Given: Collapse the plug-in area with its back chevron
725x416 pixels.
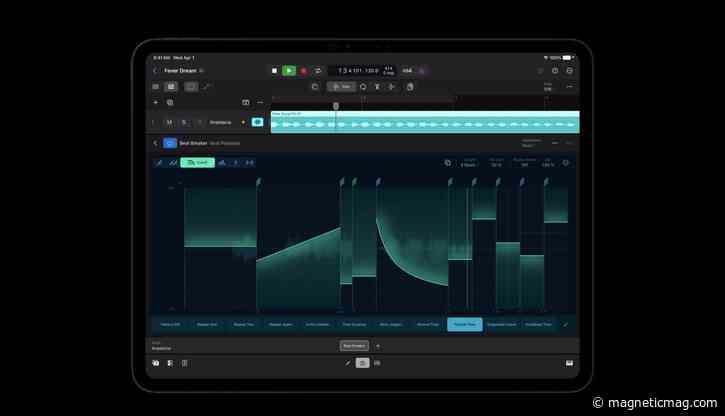Looking at the screenshot, I should 155,143.
